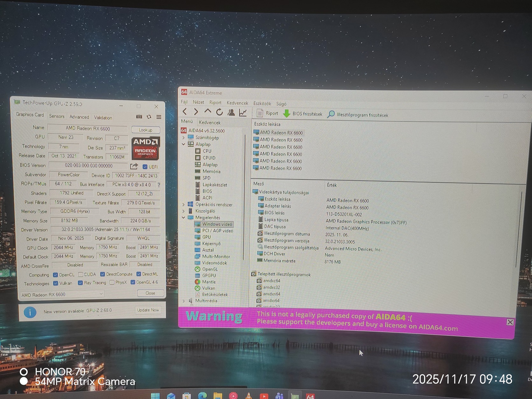
Task: Click the AIDA64 forward arrow
Action: (196, 111)
